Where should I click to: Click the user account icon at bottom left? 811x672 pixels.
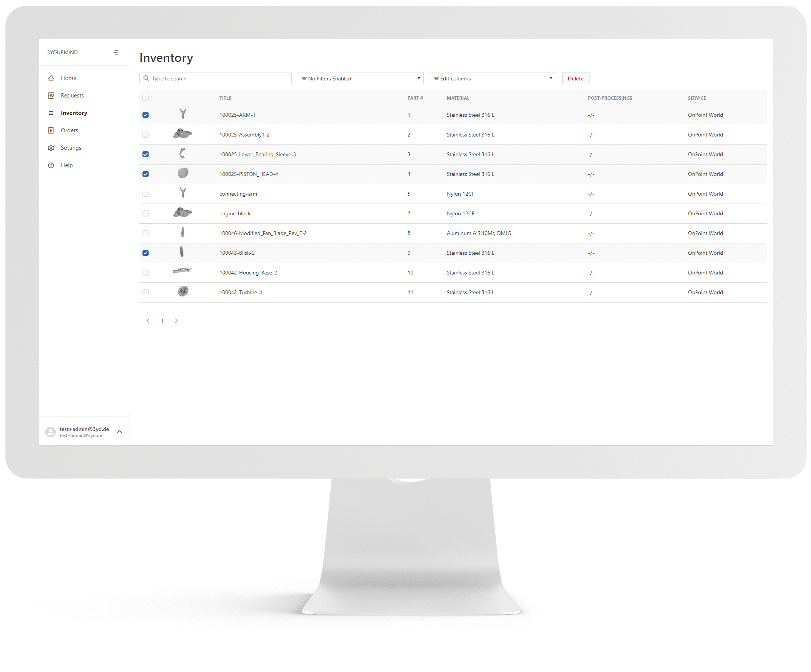pyautogui.click(x=50, y=432)
